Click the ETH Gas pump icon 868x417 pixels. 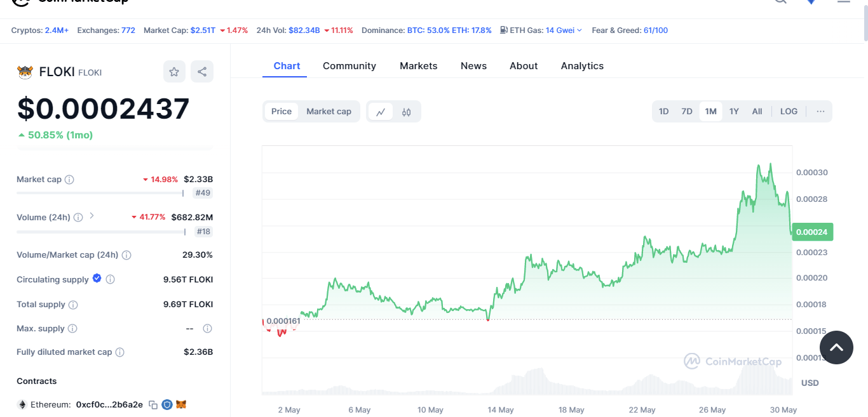click(x=504, y=30)
